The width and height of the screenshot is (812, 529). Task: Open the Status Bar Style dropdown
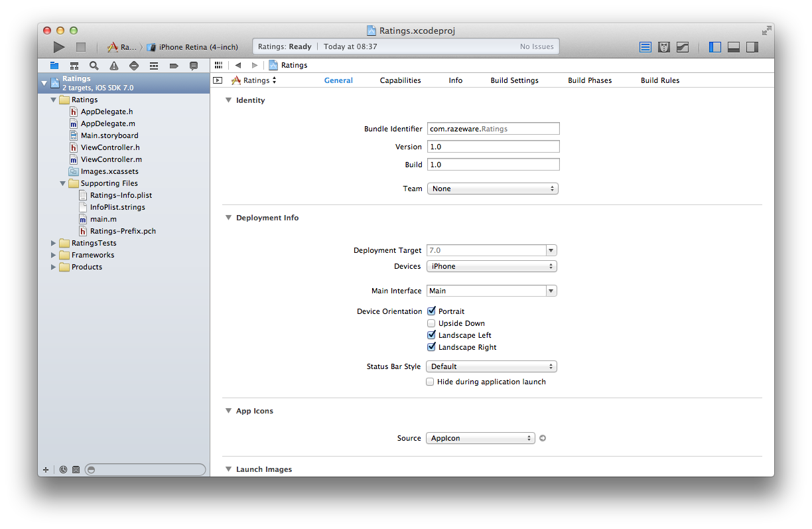[492, 366]
